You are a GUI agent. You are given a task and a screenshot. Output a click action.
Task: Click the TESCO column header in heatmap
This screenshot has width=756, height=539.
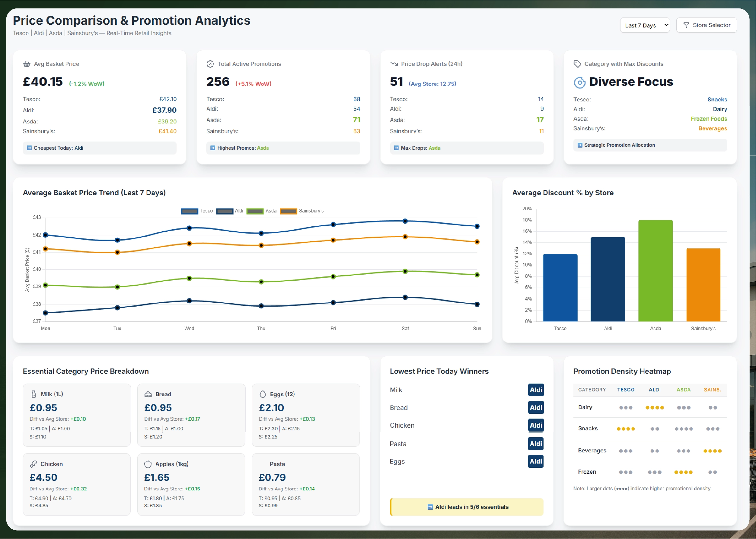[x=626, y=390]
